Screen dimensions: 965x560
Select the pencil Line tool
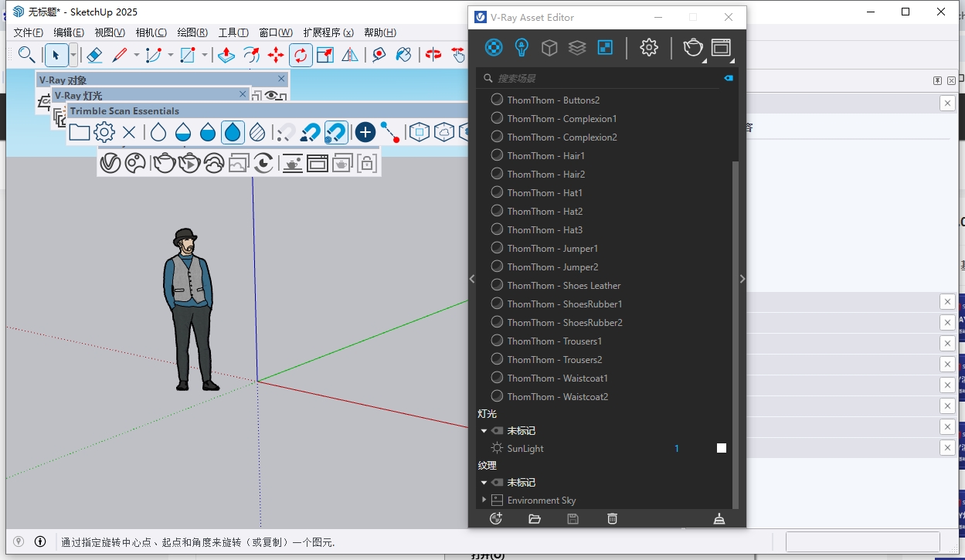[x=119, y=55]
